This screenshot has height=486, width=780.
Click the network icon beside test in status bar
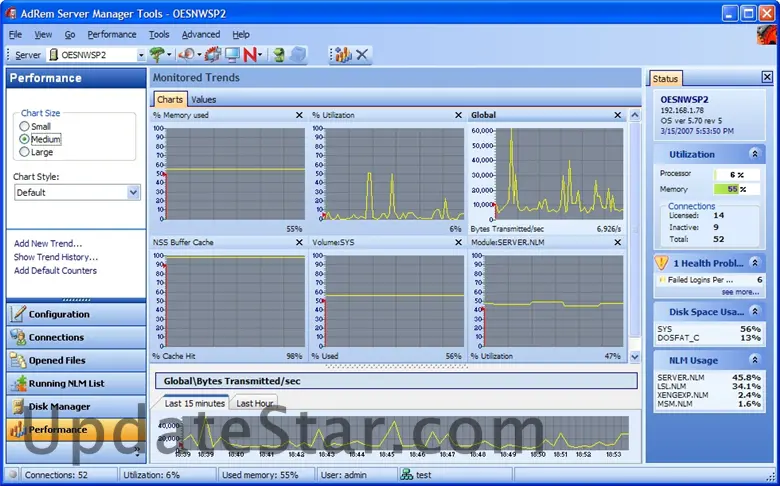407,475
